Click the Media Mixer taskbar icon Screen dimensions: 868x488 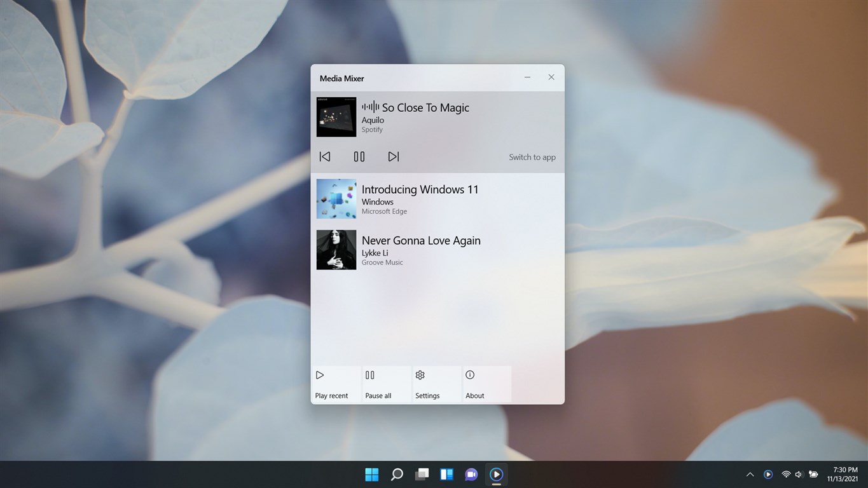[x=496, y=474]
